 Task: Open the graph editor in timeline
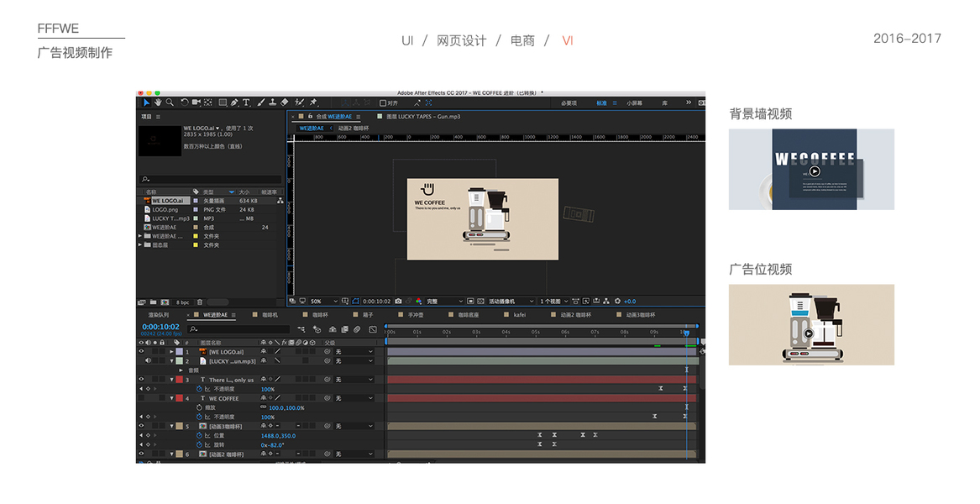click(373, 329)
